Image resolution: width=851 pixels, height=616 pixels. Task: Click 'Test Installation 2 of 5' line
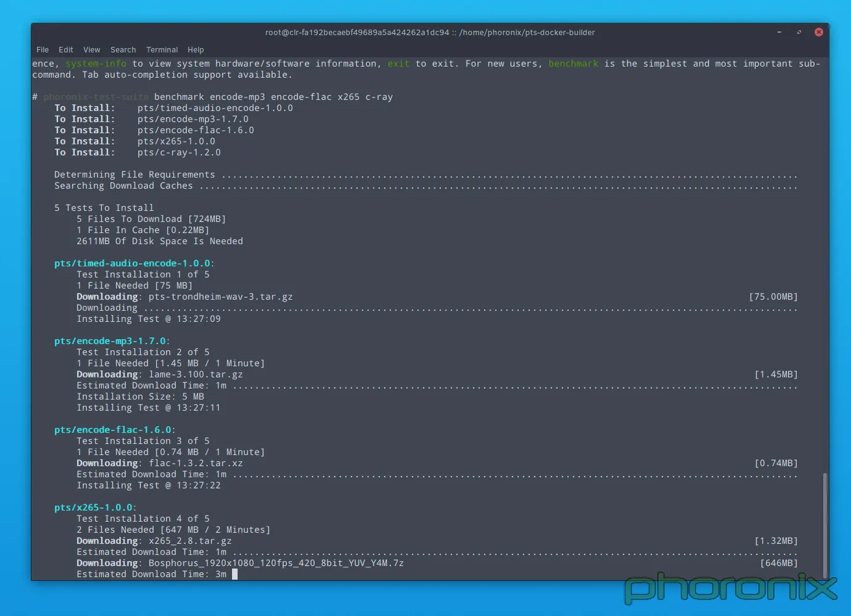pos(143,352)
